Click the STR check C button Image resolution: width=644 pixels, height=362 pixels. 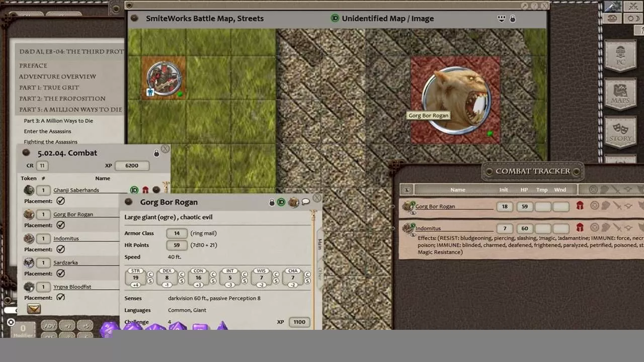point(150,274)
